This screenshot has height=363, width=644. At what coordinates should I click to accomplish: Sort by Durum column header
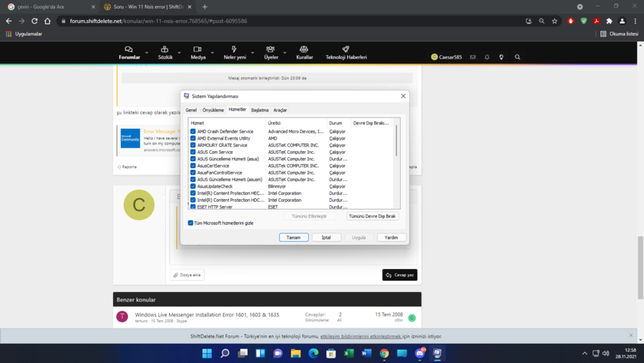(x=339, y=123)
